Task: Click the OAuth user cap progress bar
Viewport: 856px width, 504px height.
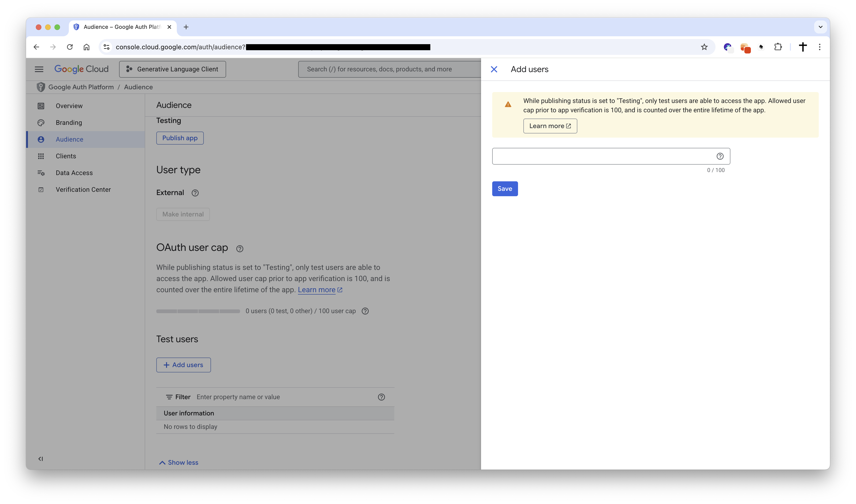Action: pyautogui.click(x=198, y=311)
